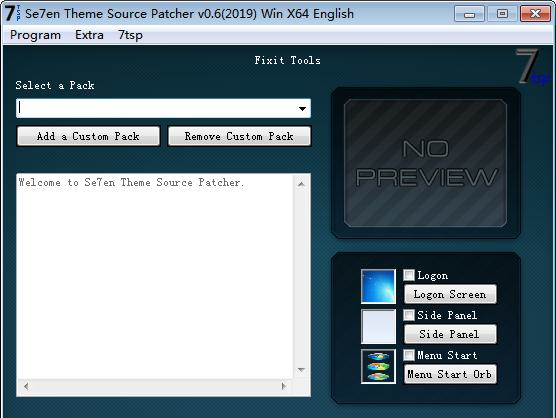Open the 7tsp menu
The height and width of the screenshot is (418, 556).
click(x=130, y=35)
